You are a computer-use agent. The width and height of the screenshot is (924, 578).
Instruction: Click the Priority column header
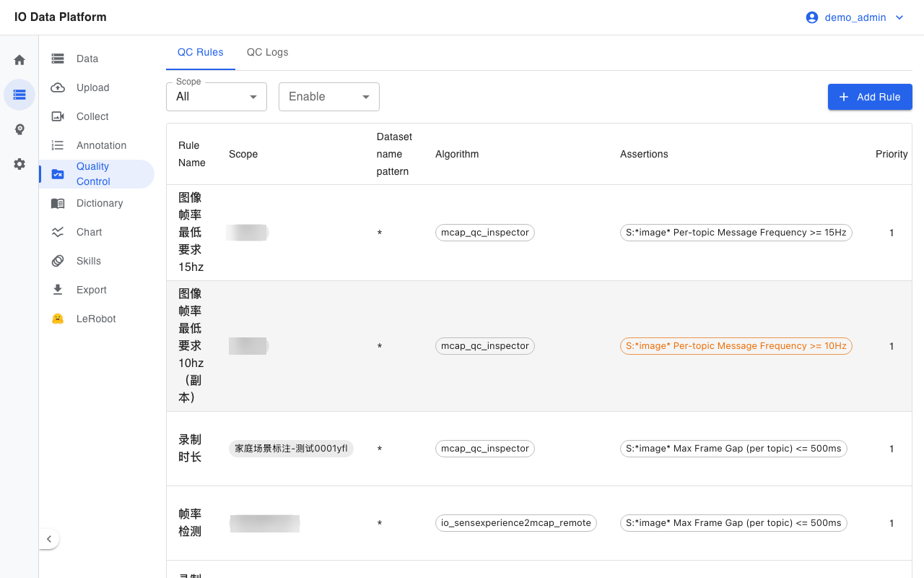(892, 154)
